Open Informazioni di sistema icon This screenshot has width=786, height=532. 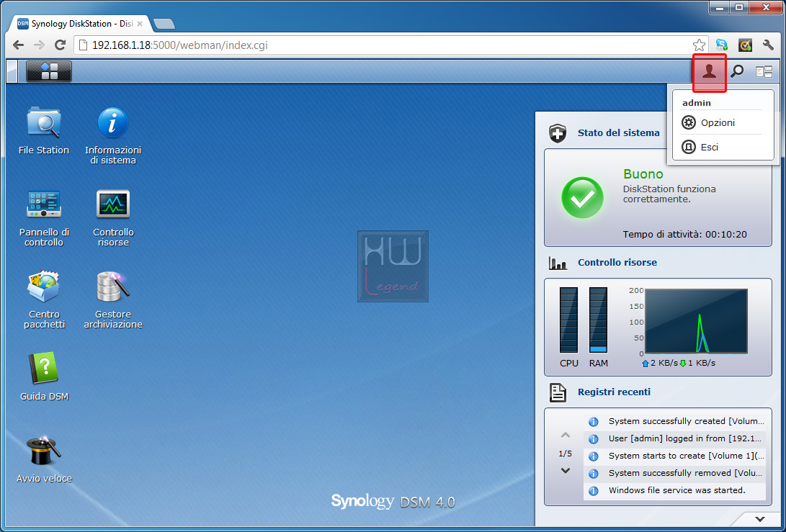113,135
